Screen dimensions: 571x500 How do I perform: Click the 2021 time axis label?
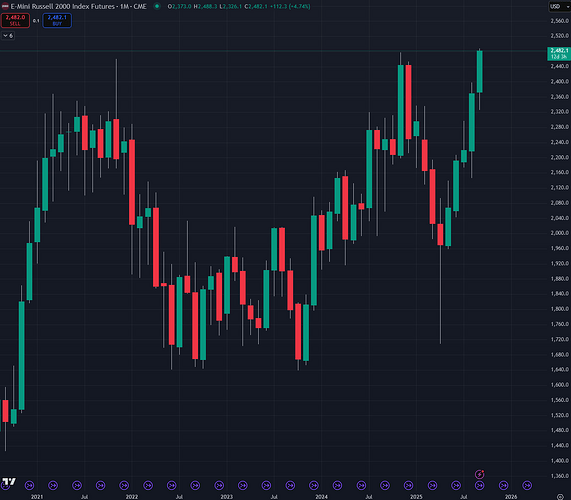point(37,497)
